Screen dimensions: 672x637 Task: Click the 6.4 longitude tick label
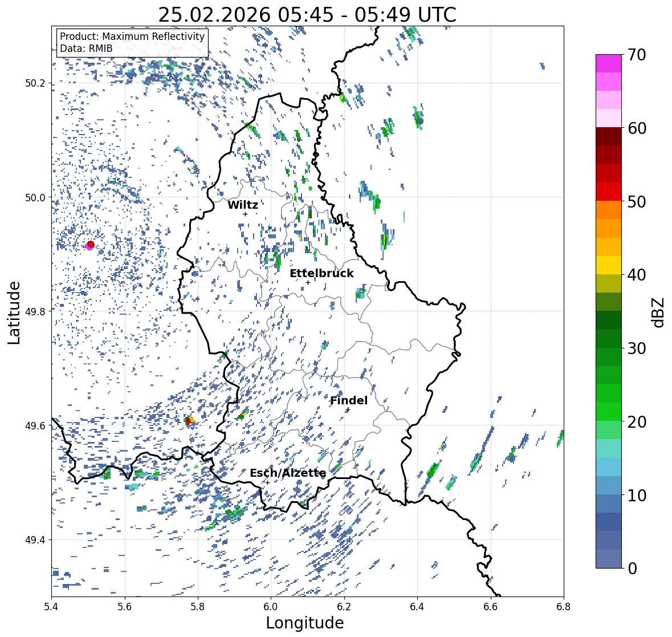(x=417, y=607)
